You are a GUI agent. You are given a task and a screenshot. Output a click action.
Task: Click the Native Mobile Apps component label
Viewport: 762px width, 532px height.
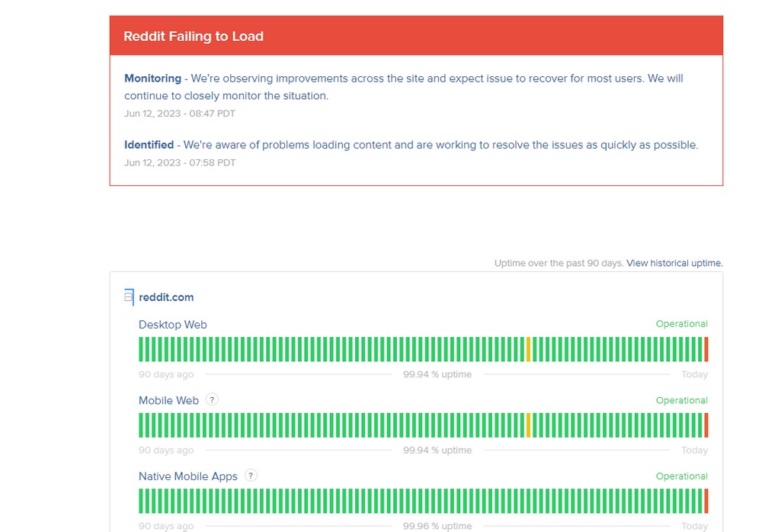pyautogui.click(x=188, y=476)
